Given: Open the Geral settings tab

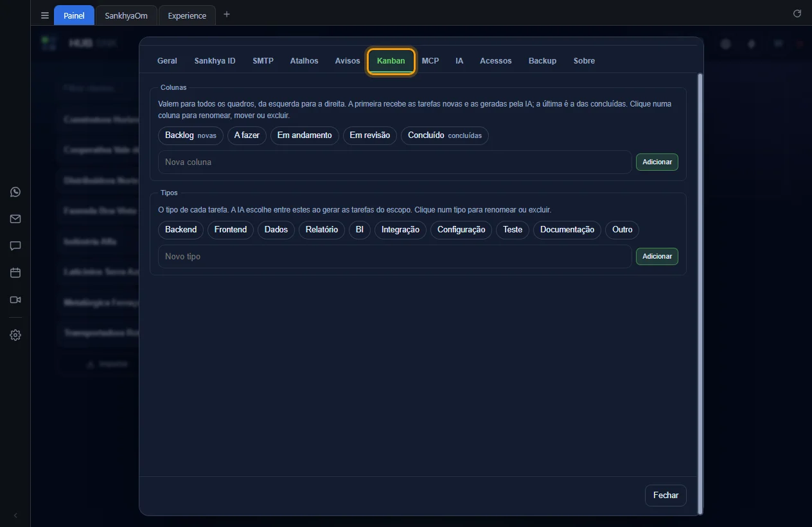Looking at the screenshot, I should [x=167, y=61].
